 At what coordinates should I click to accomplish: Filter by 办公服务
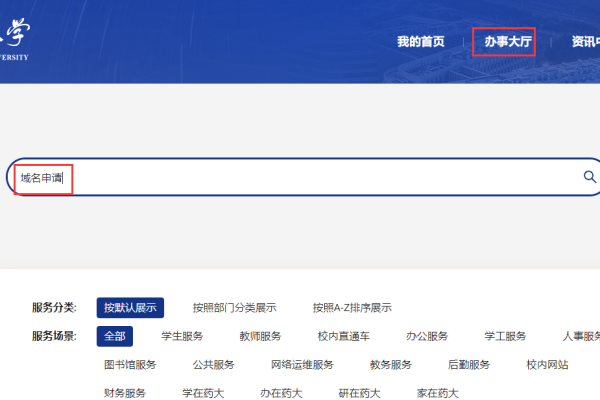(427, 336)
